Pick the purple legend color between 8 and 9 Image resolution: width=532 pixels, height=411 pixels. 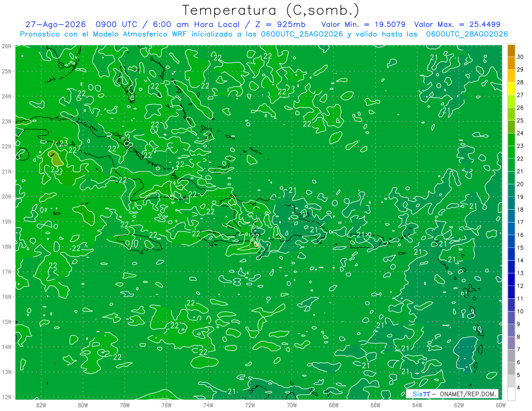511,330
